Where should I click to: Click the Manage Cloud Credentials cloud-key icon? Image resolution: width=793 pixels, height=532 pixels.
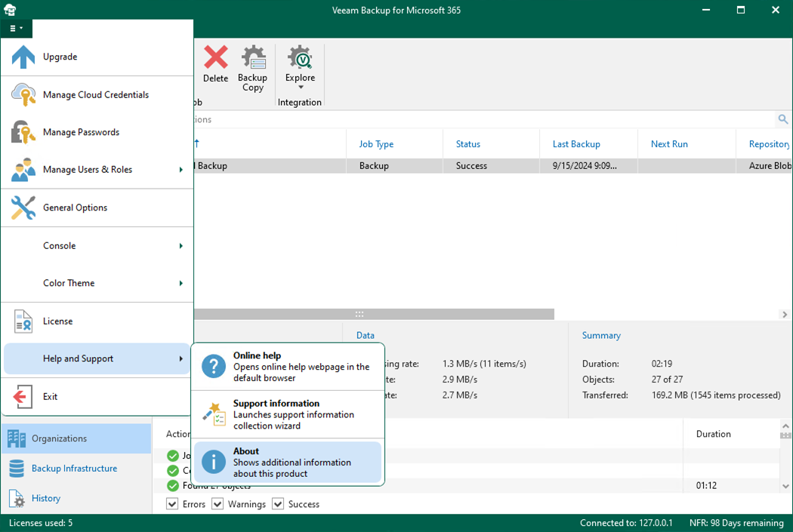pos(23,94)
